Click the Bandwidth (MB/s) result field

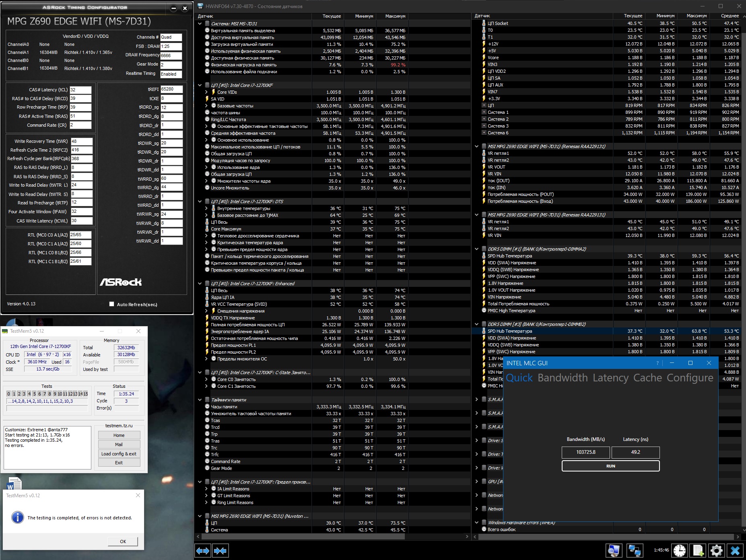click(586, 452)
